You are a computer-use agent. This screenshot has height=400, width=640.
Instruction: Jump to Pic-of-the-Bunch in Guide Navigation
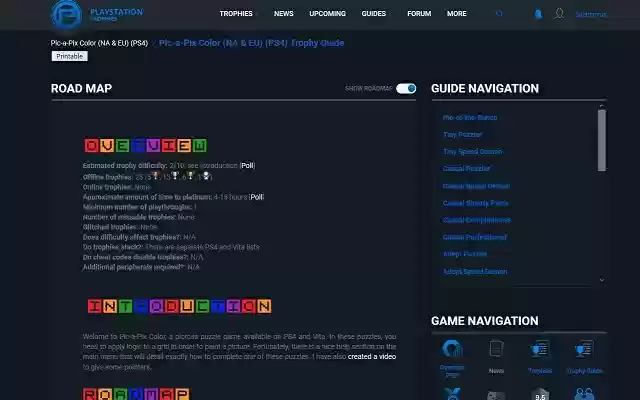[470, 118]
